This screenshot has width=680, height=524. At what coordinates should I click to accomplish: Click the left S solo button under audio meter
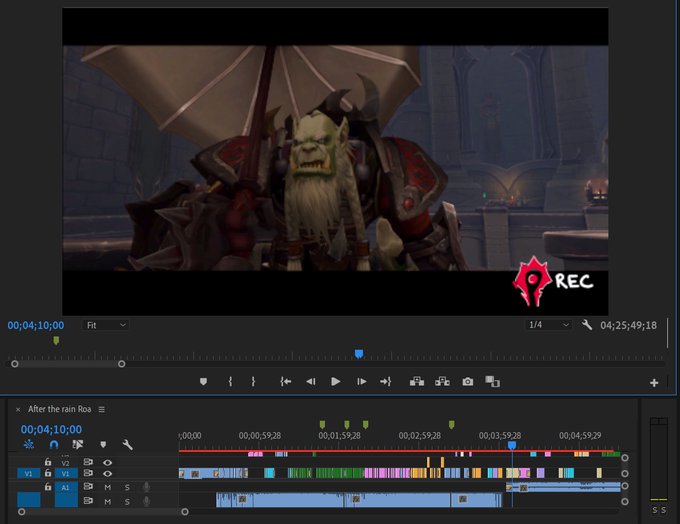[655, 510]
